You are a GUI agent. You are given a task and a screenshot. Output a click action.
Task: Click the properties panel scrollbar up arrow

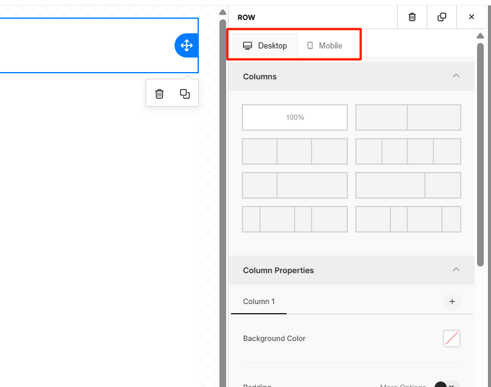[480, 36]
